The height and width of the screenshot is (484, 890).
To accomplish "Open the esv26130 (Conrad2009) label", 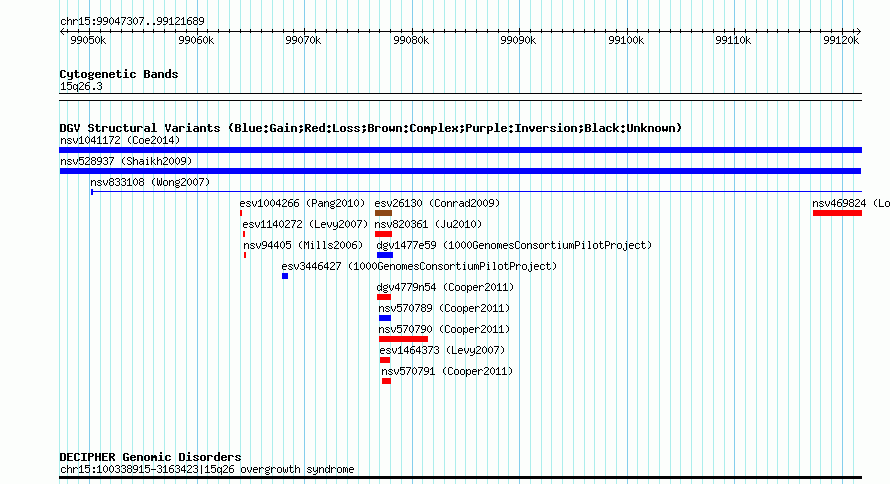I will pos(437,203).
